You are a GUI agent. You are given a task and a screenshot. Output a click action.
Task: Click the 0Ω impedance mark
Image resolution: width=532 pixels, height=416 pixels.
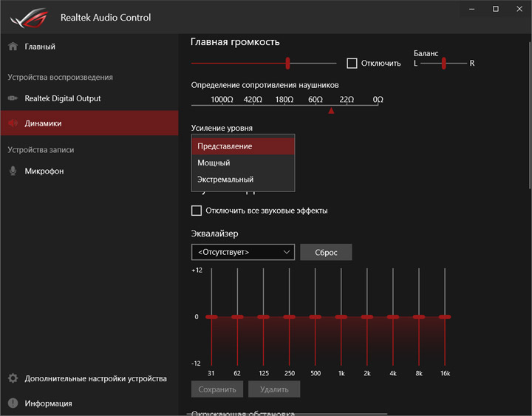pos(378,100)
